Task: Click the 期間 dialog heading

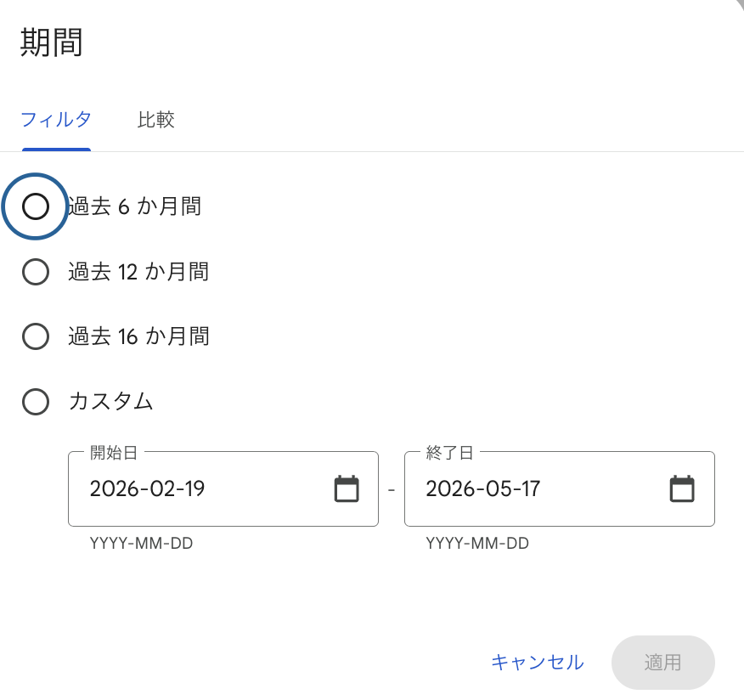Action: 51,42
